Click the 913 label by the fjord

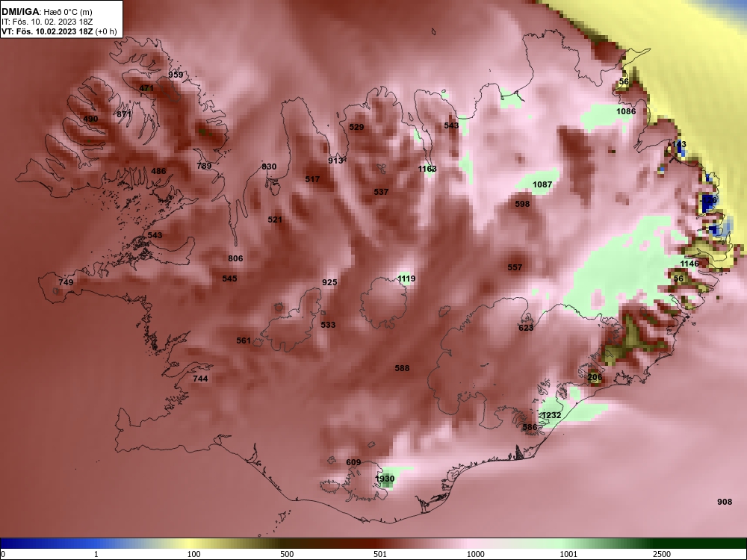pos(335,161)
